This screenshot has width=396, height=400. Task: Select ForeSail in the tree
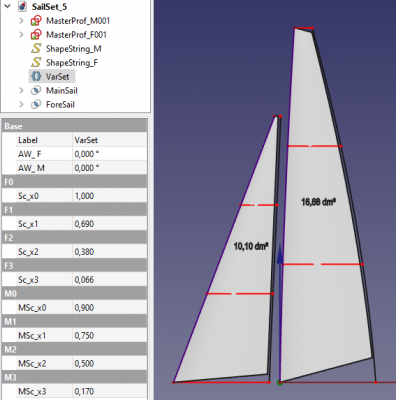click(60, 104)
